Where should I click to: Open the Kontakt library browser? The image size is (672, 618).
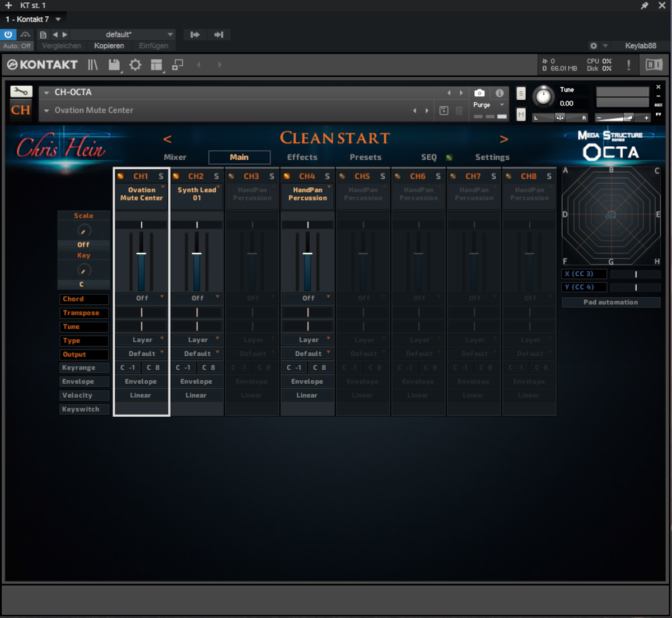coord(93,65)
